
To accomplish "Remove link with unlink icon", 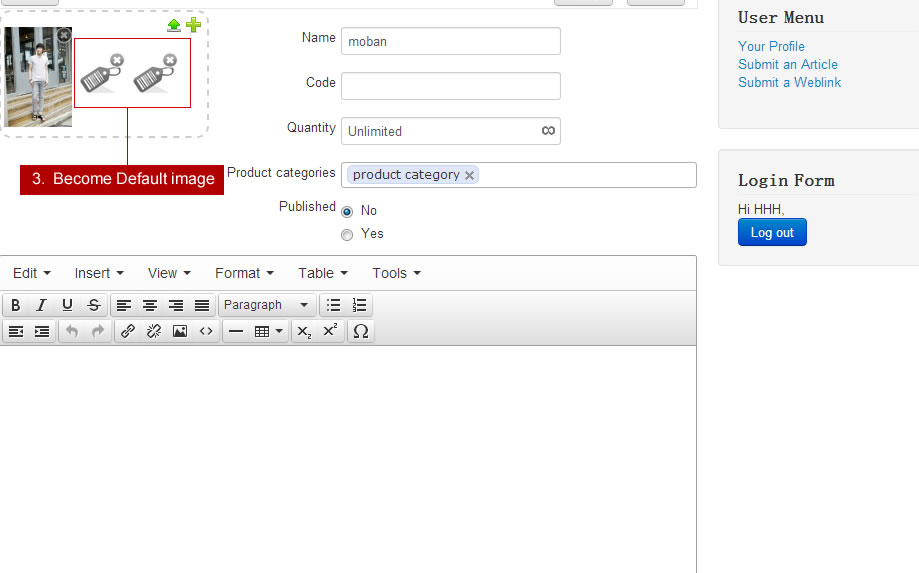I will click(x=154, y=332).
